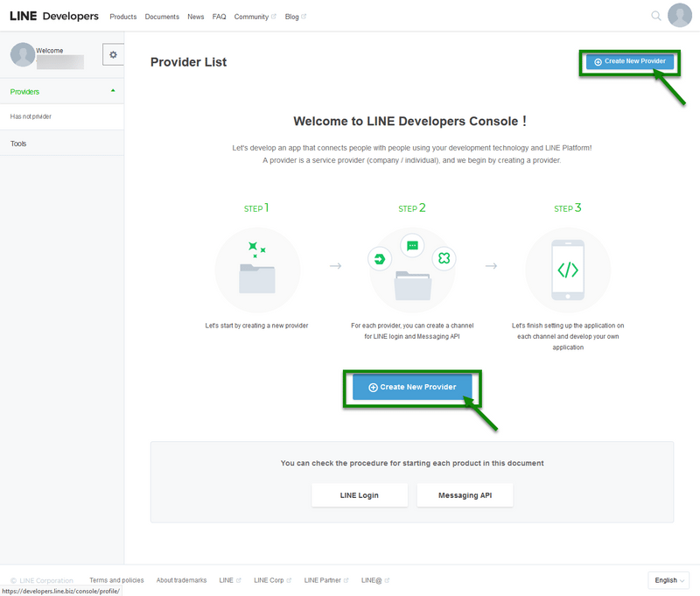Open Terms and policies footer link
700x596 pixels.
pyautogui.click(x=116, y=580)
